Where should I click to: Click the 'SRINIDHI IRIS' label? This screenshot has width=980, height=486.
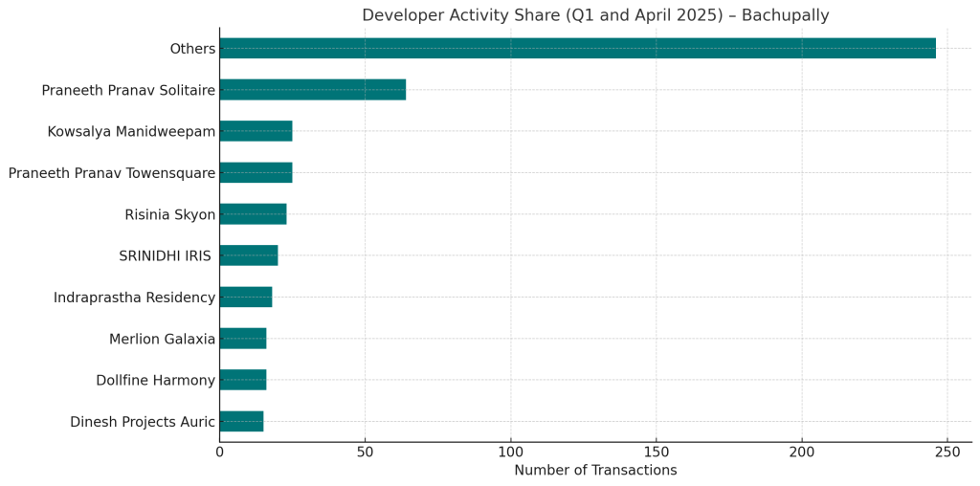165,256
